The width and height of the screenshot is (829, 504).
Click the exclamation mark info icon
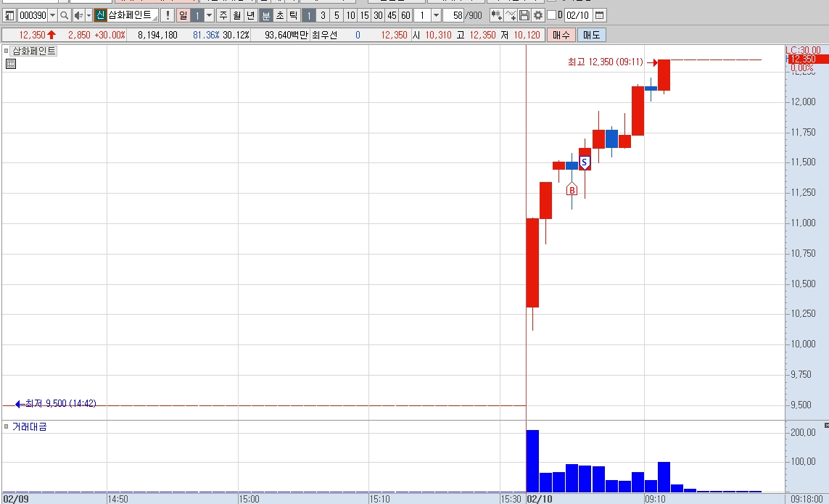click(x=168, y=15)
